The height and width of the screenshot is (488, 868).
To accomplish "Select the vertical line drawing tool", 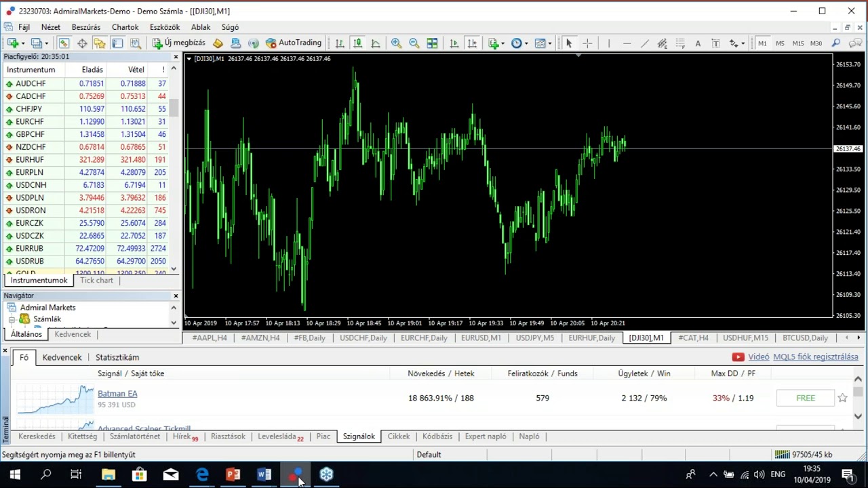I will pyautogui.click(x=609, y=43).
